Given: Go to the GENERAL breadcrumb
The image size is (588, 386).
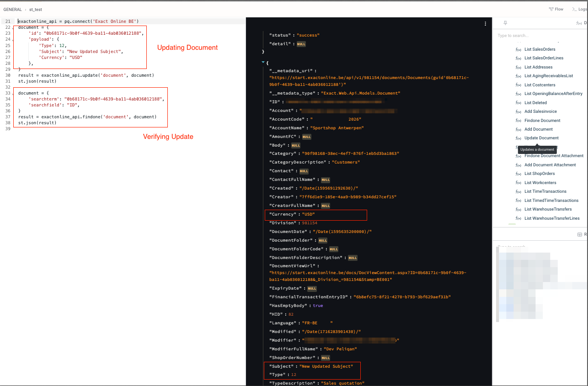Looking at the screenshot, I should point(12,10).
